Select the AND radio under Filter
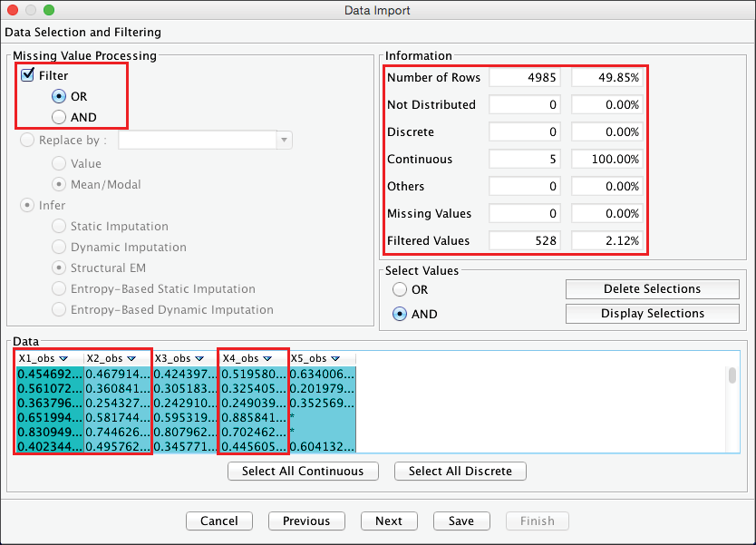The height and width of the screenshot is (545, 756). [59, 117]
